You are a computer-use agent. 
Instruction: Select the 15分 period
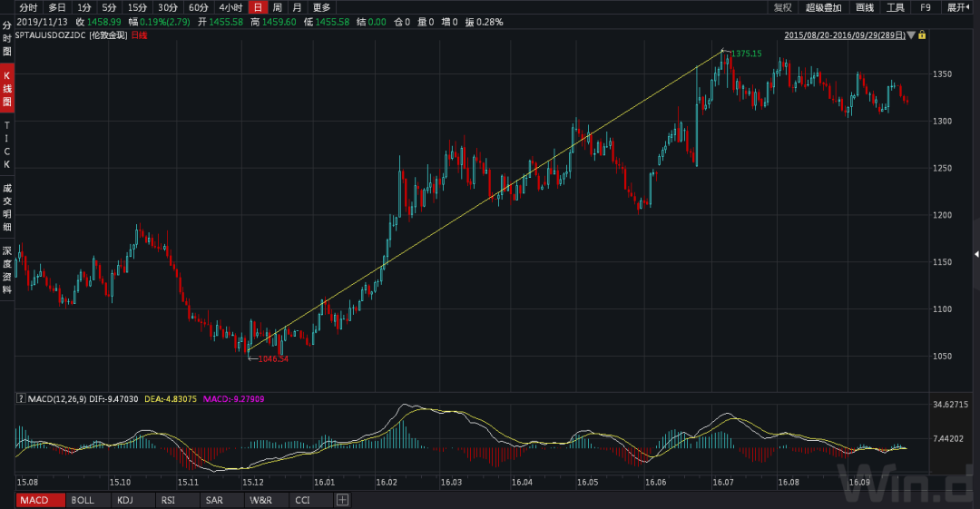point(137,7)
